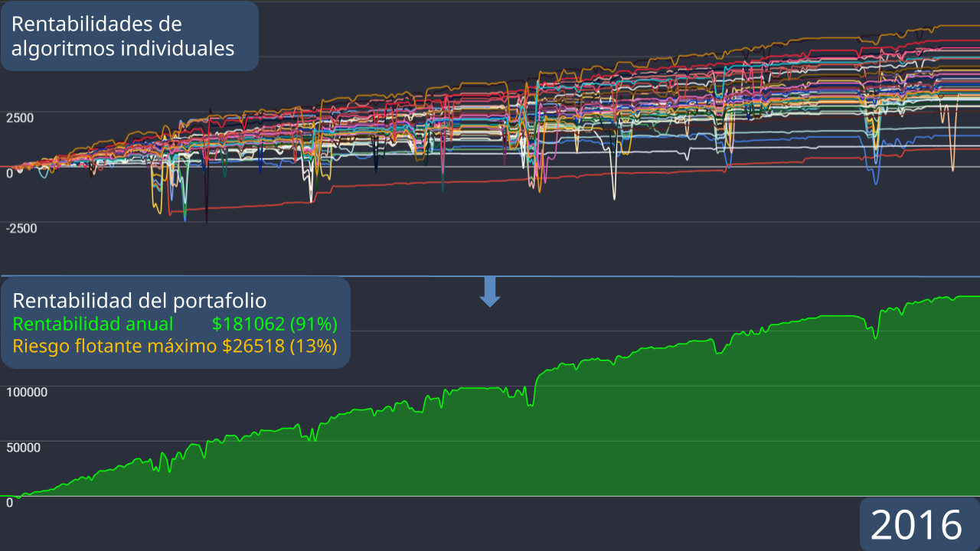980x551 pixels.
Task: Click the 'Riesgo flotante máximo $26518 (13%)' line
Action: pyautogui.click(x=175, y=346)
